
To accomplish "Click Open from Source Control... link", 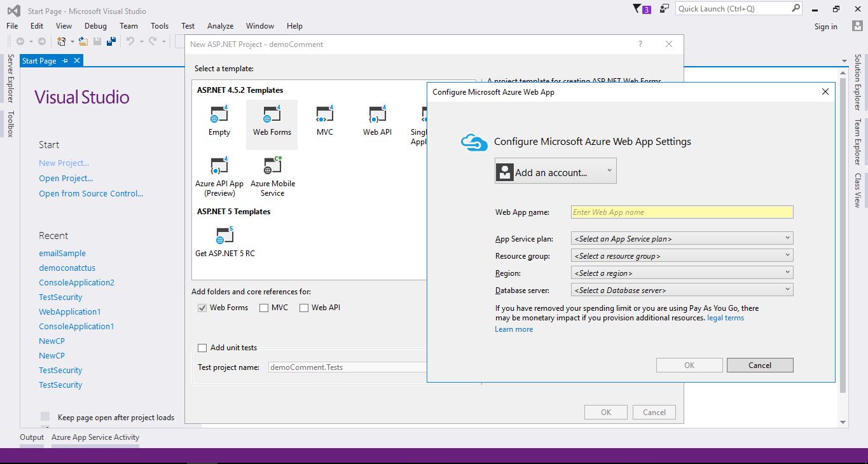I will click(x=91, y=194).
